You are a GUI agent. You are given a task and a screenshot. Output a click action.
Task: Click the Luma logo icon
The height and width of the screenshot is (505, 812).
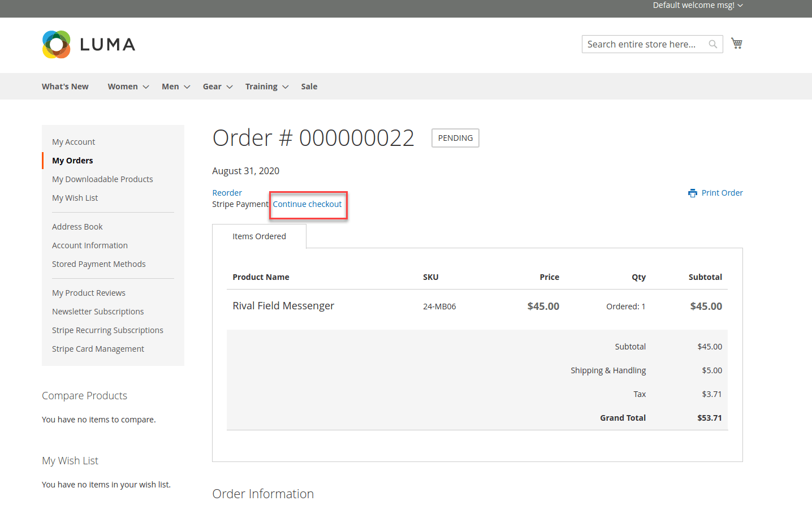click(x=57, y=45)
